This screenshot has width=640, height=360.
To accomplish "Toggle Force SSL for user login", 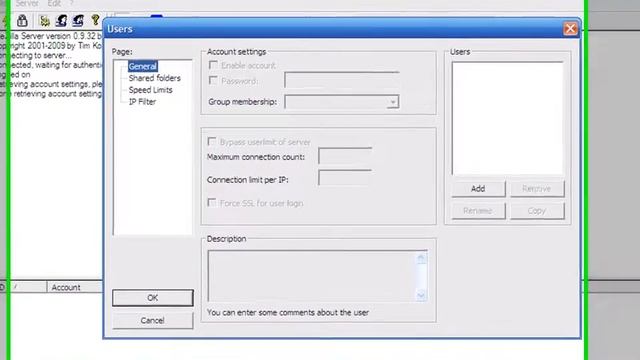I will pos(211,202).
